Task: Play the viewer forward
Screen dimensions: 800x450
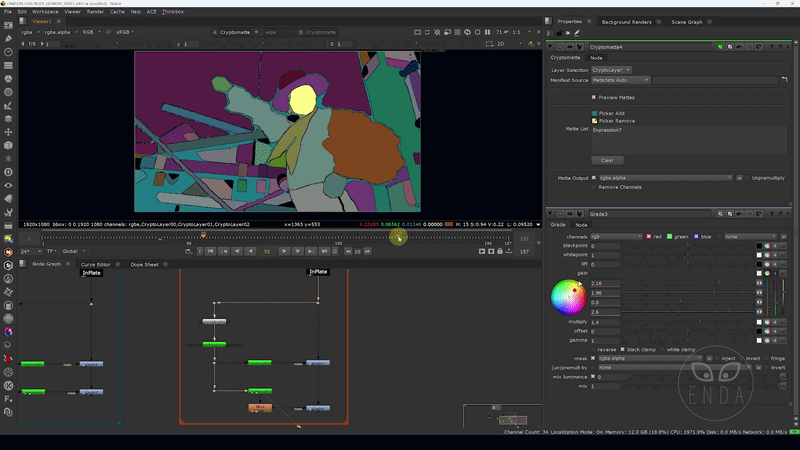Action: tap(284, 251)
